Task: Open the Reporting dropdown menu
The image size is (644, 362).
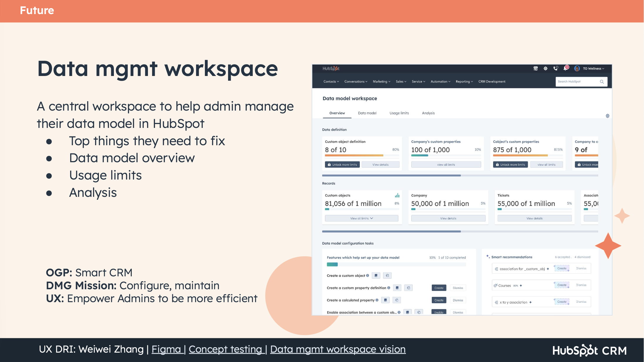Action: [x=464, y=82]
